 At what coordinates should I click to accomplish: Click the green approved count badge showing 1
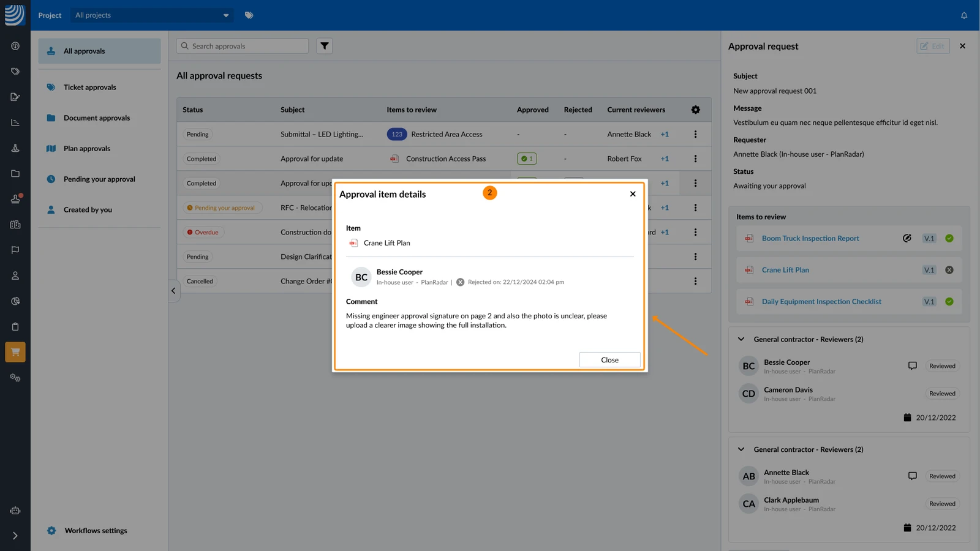[527, 159]
